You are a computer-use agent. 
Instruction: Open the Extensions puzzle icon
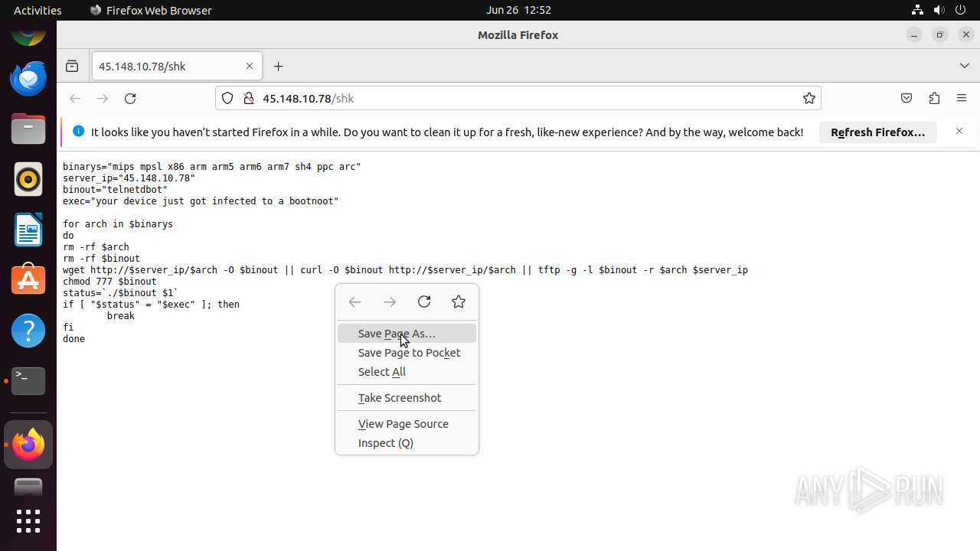tap(934, 98)
